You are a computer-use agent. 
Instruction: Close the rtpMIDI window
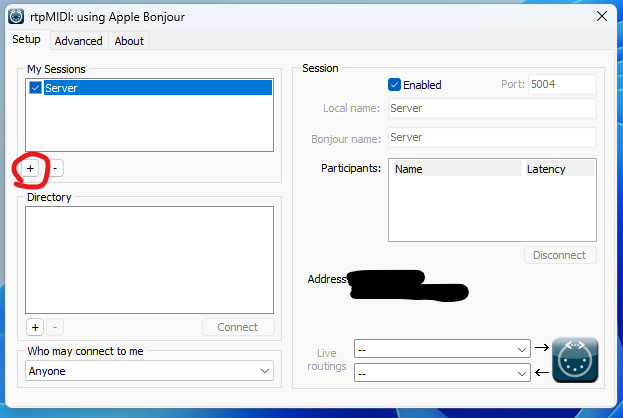click(x=602, y=16)
